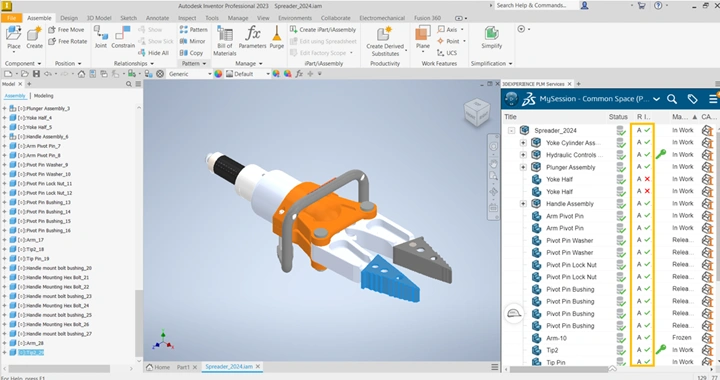The height and width of the screenshot is (380, 720).
Task: Click the tag icon in PLM panel
Action: pos(692,99)
